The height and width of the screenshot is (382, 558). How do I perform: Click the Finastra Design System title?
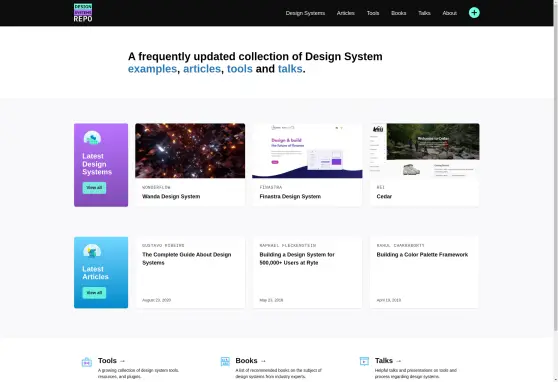(x=290, y=197)
